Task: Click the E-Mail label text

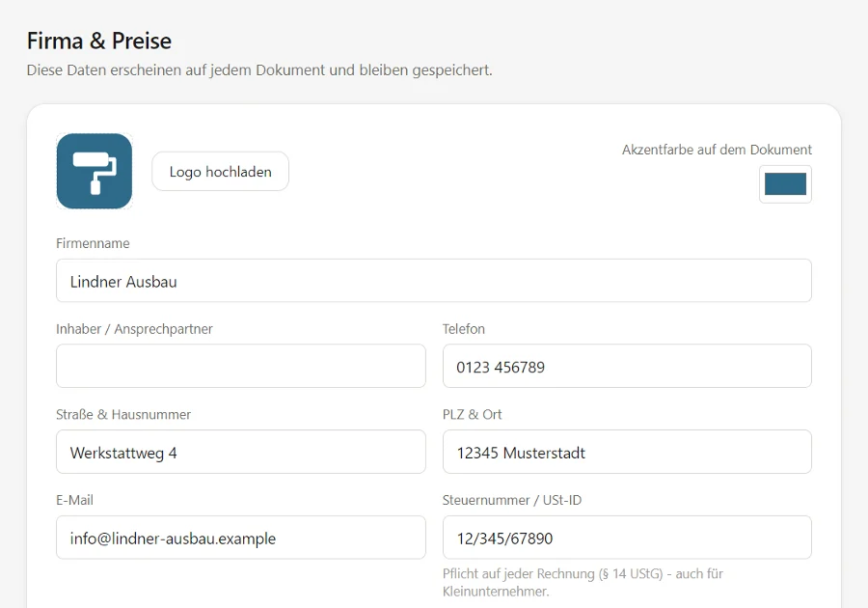Action: (74, 500)
